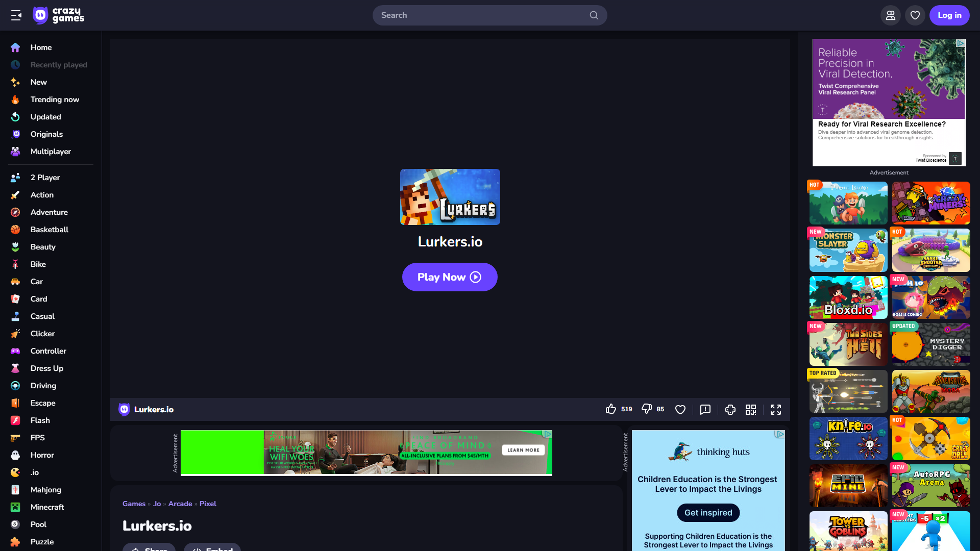Click the Puzzle piece icon in the sidebar
Viewport: 980px width, 551px height.
(15, 542)
